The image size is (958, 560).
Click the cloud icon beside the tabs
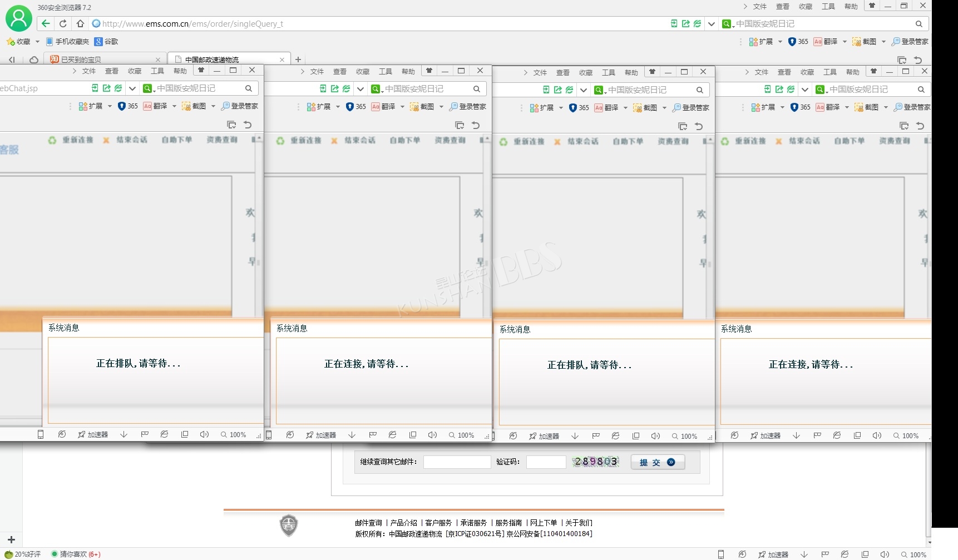click(34, 60)
